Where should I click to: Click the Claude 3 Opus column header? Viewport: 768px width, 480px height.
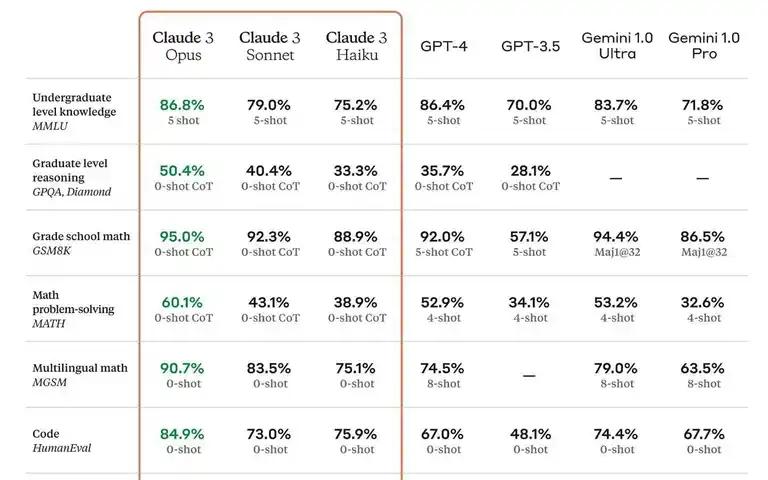point(183,46)
